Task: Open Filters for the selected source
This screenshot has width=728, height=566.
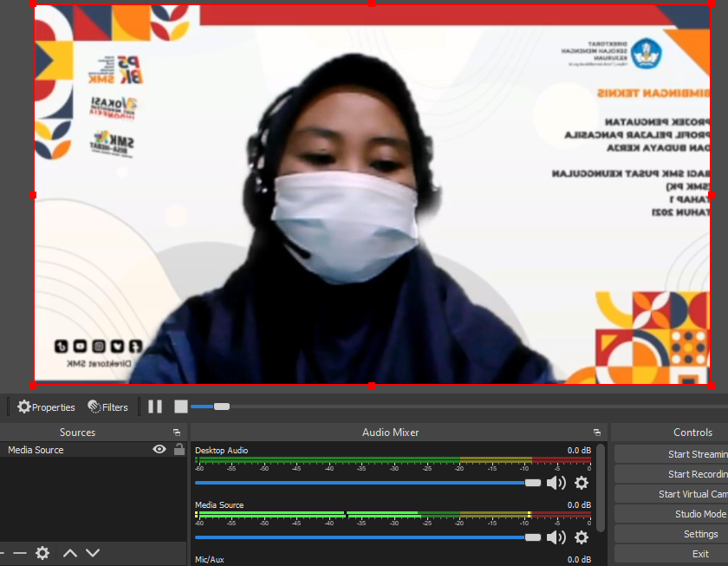Action: [x=107, y=407]
